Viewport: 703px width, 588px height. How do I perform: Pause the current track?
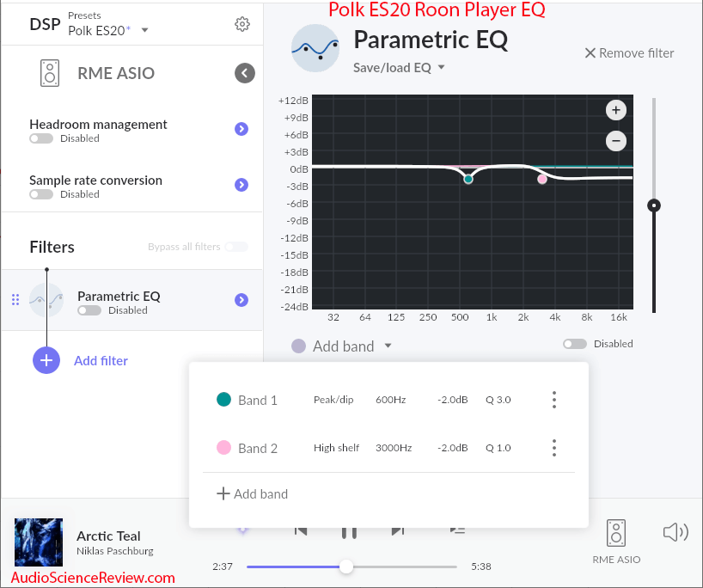click(349, 532)
